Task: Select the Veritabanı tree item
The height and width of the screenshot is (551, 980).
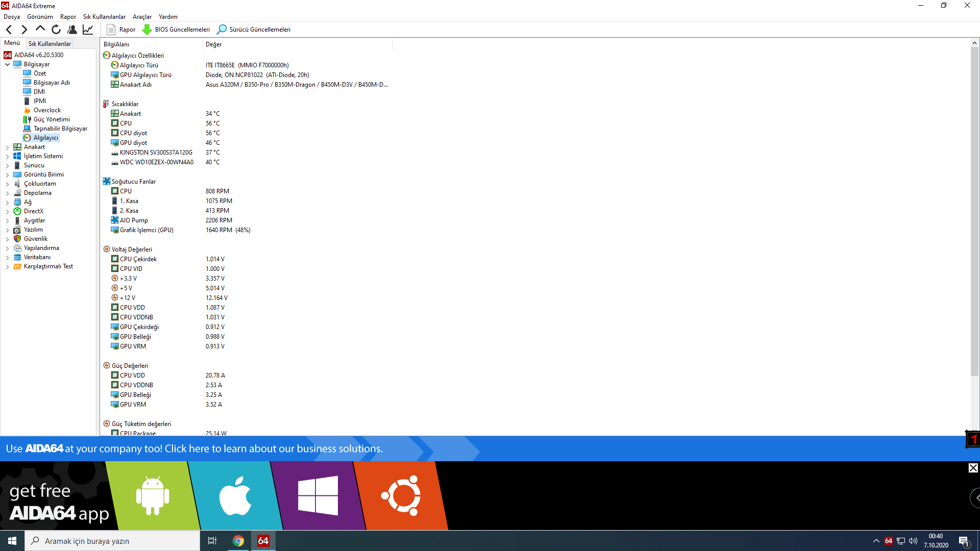Action: point(37,257)
